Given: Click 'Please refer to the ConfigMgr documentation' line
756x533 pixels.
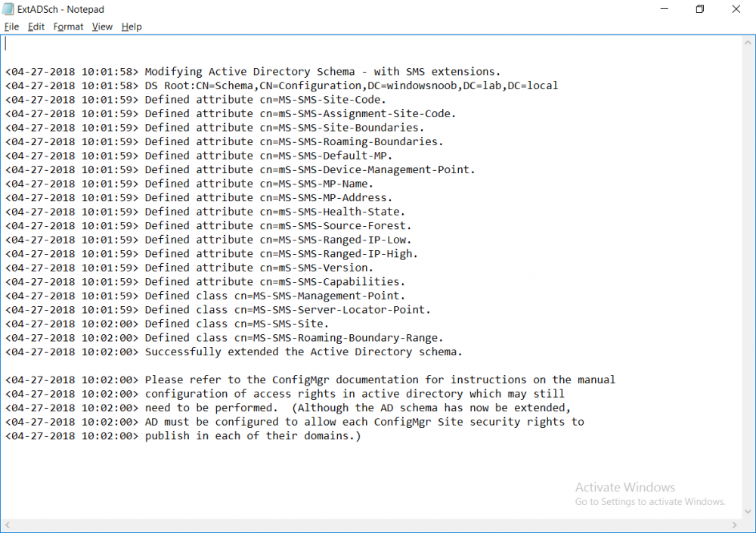Looking at the screenshot, I should tap(310, 380).
